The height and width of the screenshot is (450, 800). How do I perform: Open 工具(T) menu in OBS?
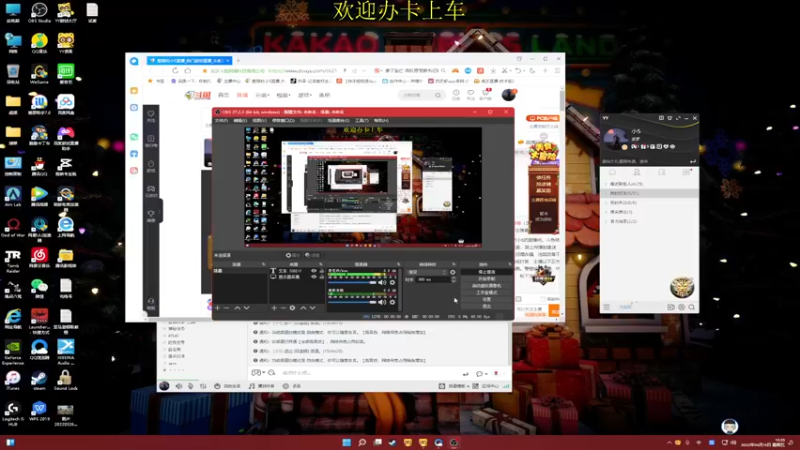[x=361, y=121]
